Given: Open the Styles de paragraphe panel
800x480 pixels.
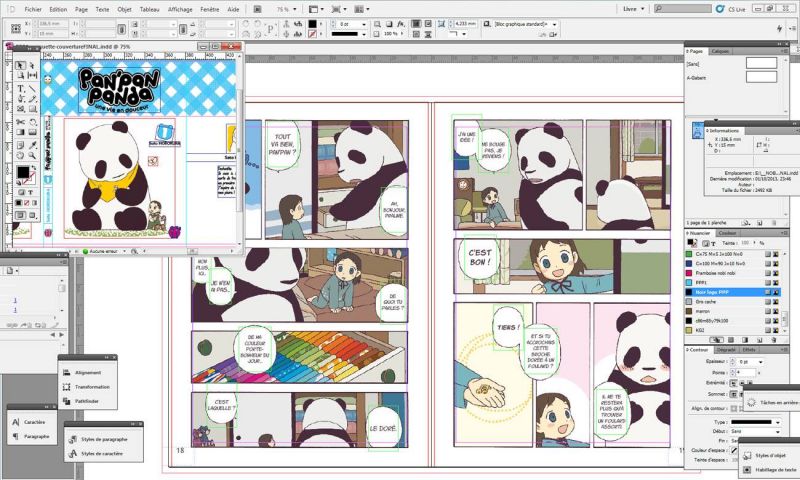Looking at the screenshot, I should [x=104, y=439].
